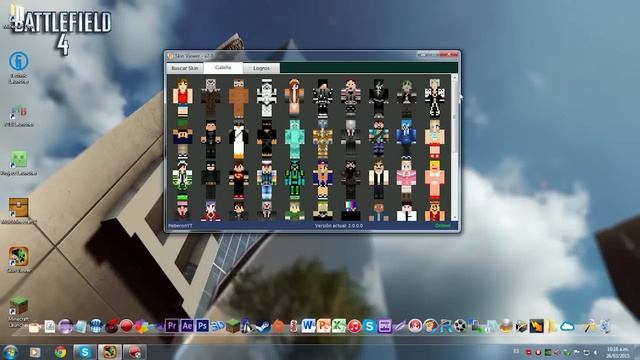Viewport: 640px width, 360px height.
Task: Open the Galeria tab
Action: [x=223, y=67]
